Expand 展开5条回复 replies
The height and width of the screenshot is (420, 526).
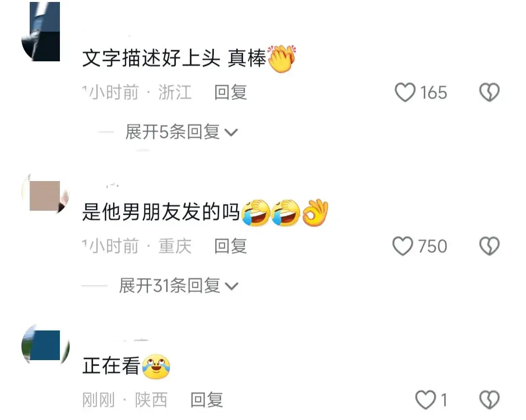pos(182,132)
